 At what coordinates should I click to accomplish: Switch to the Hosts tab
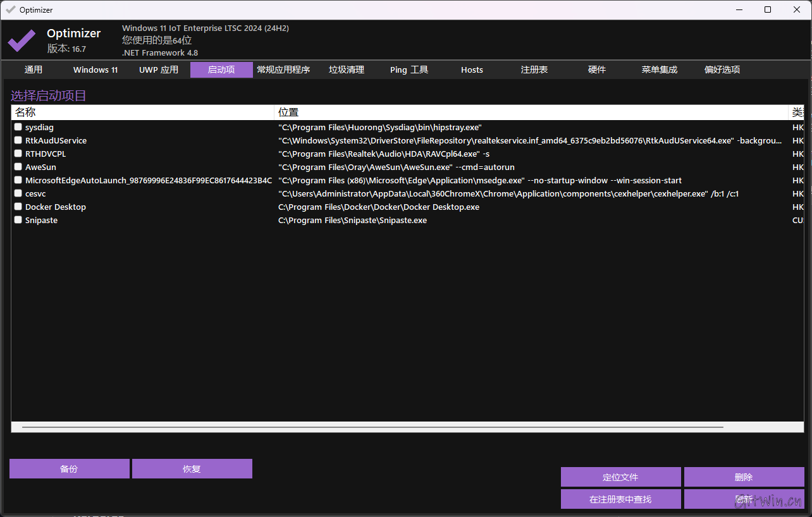[472, 70]
